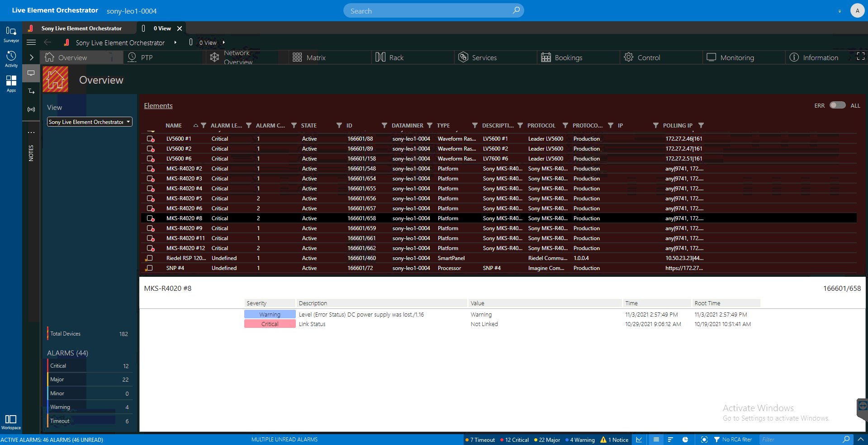This screenshot has height=445, width=868.
Task: Open the Apps sidebar icon
Action: pos(11,84)
